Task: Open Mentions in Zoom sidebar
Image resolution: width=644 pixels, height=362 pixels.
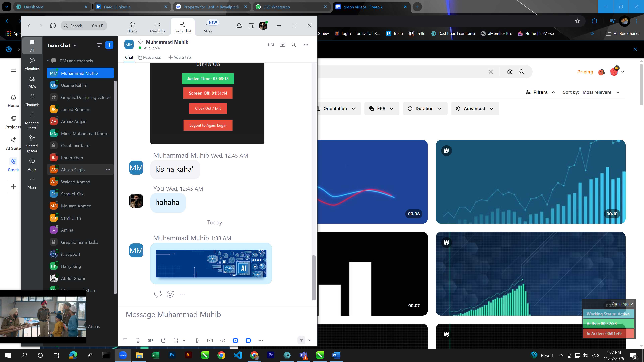Action: [x=32, y=64]
